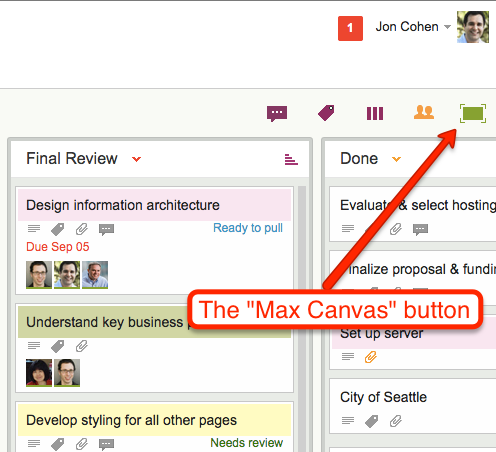
Task: Click the Needs review status label
Action: click(246, 443)
